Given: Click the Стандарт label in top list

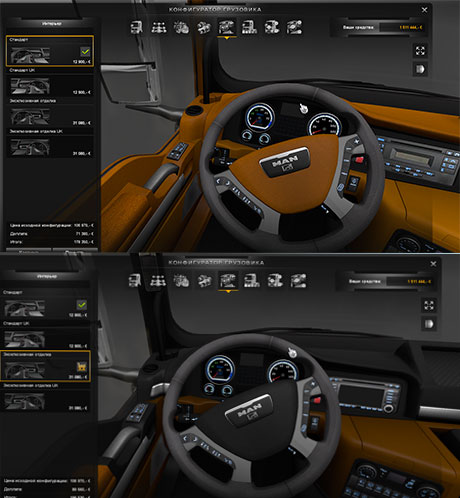Looking at the screenshot, I should pyautogui.click(x=19, y=40).
